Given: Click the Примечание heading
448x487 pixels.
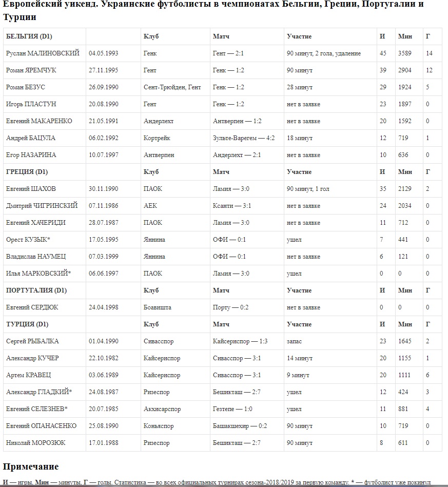Looking at the screenshot, I should [x=31, y=466].
